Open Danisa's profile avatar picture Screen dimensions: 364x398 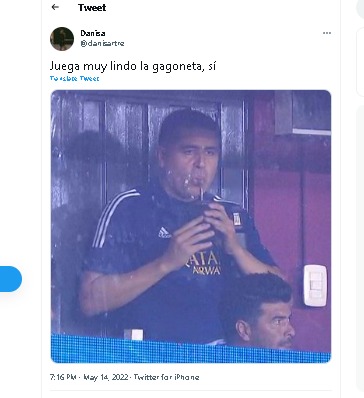point(62,39)
